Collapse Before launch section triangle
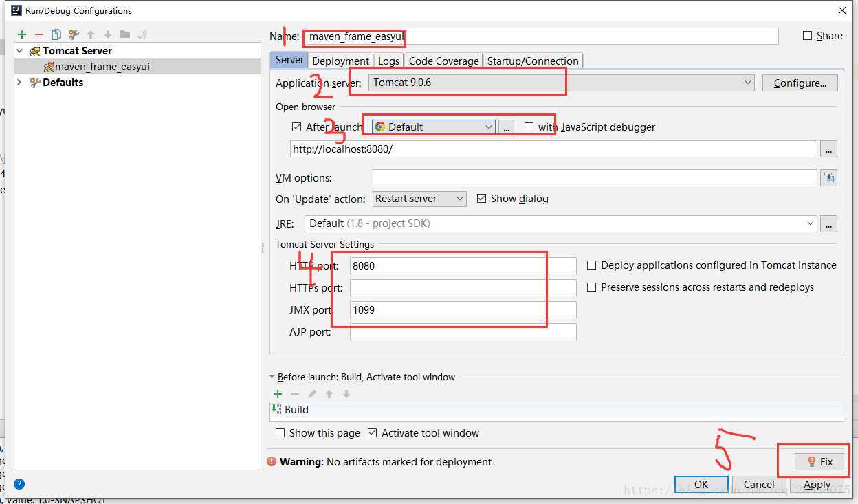 (272, 377)
